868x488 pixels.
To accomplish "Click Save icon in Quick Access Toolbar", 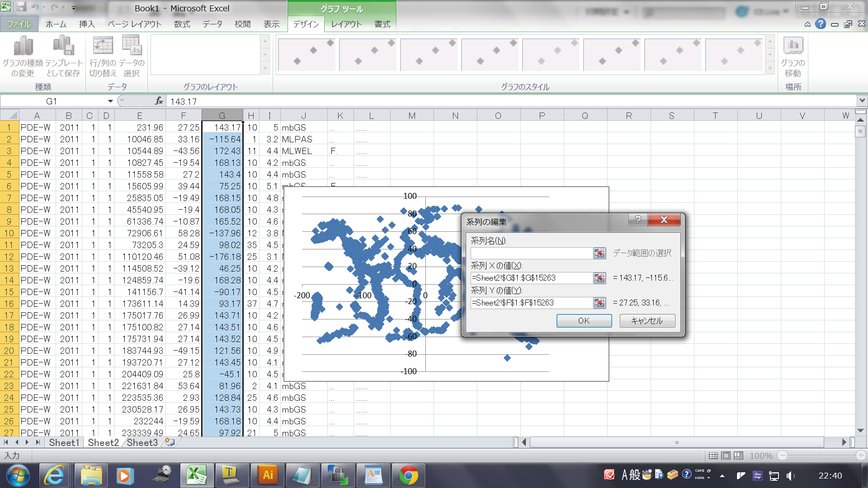I will coord(21,7).
